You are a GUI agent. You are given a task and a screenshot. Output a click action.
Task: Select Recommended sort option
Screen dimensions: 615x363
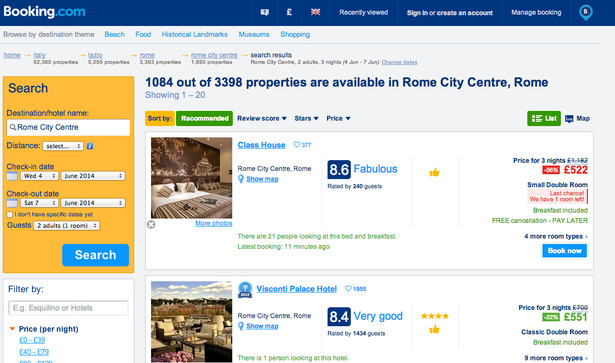point(204,118)
